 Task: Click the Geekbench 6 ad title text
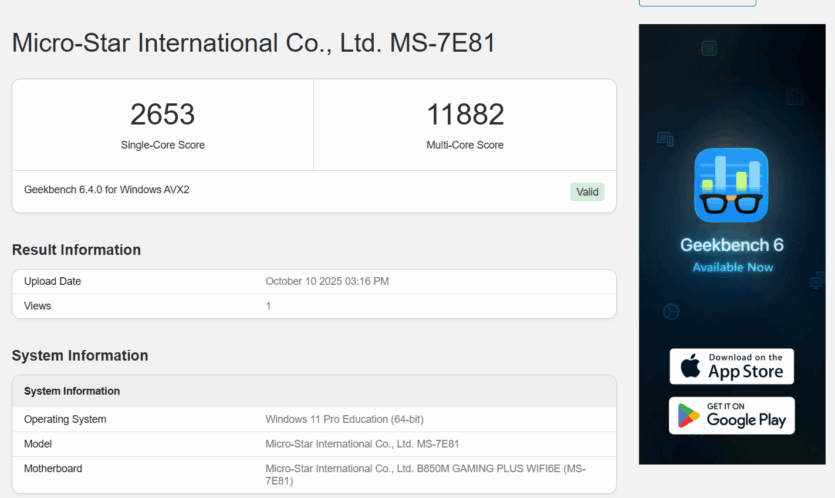(731, 245)
